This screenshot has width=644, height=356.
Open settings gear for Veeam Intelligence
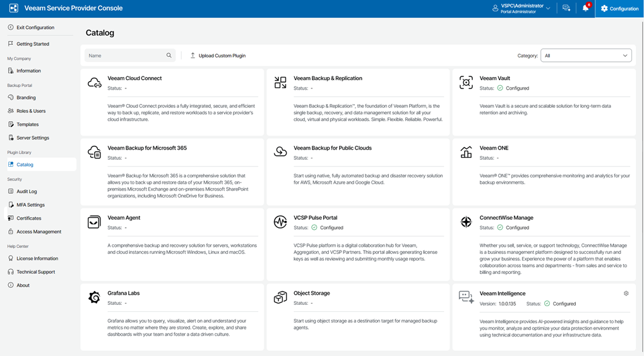(x=626, y=294)
